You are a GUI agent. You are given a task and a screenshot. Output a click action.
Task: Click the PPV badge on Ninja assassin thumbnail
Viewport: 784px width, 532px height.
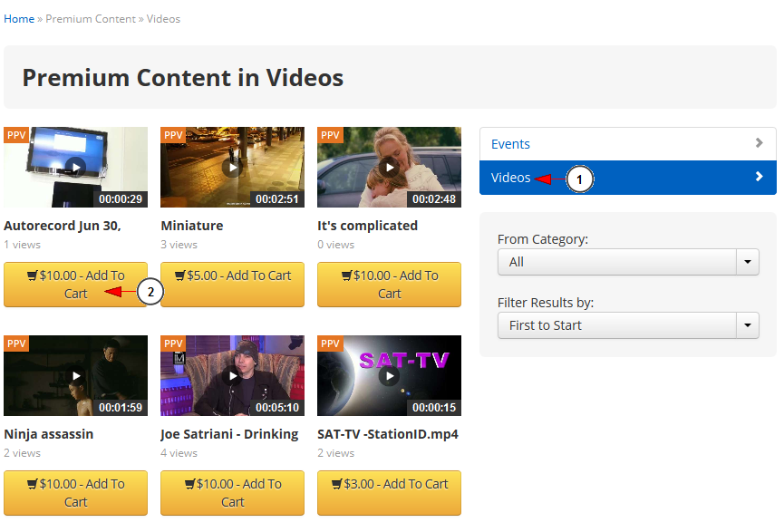point(16,343)
